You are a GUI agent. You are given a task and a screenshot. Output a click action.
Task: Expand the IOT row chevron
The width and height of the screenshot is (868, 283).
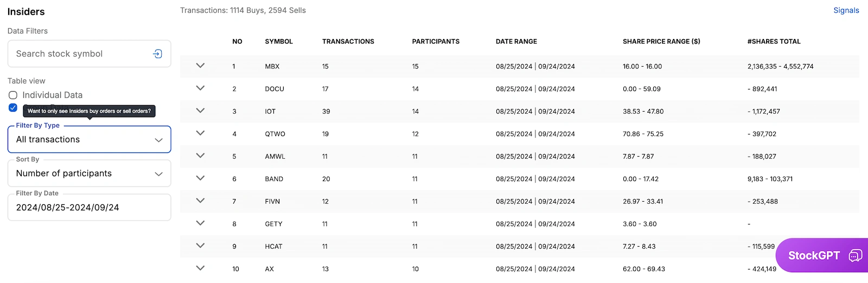[200, 111]
